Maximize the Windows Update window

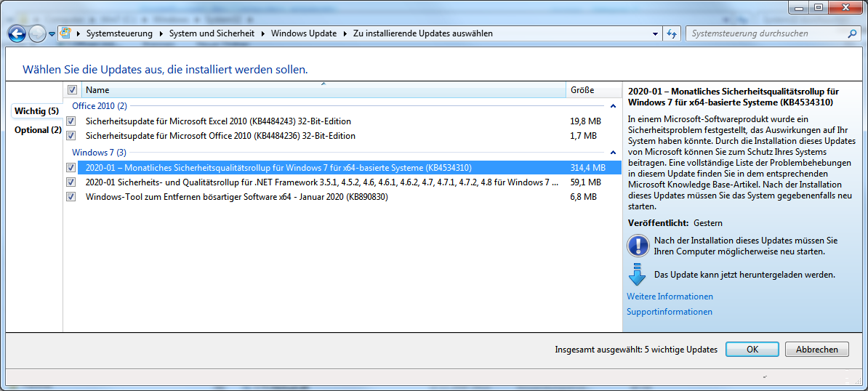tap(818, 7)
